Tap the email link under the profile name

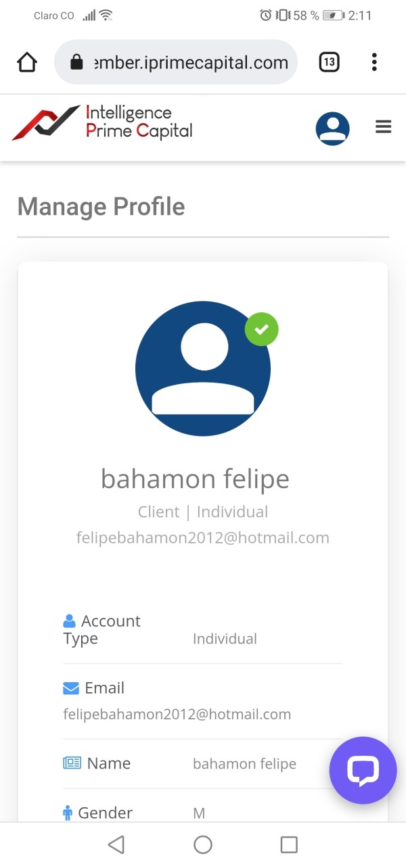203,538
